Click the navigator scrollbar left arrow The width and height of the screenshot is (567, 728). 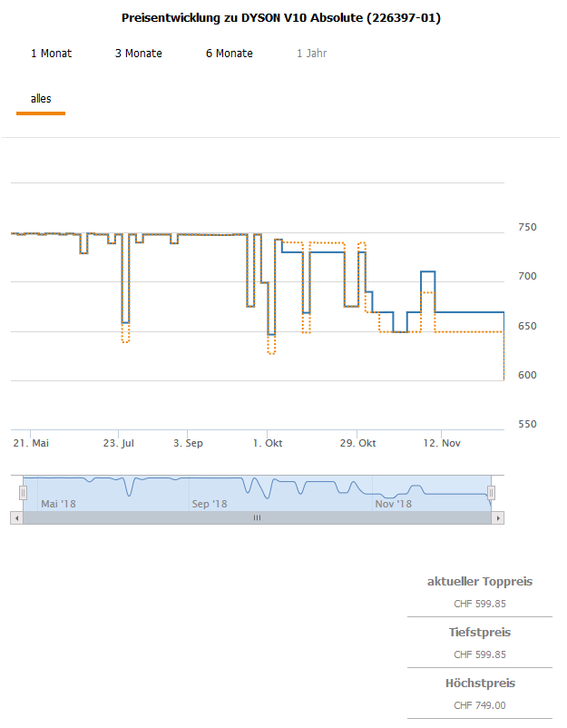[15, 517]
